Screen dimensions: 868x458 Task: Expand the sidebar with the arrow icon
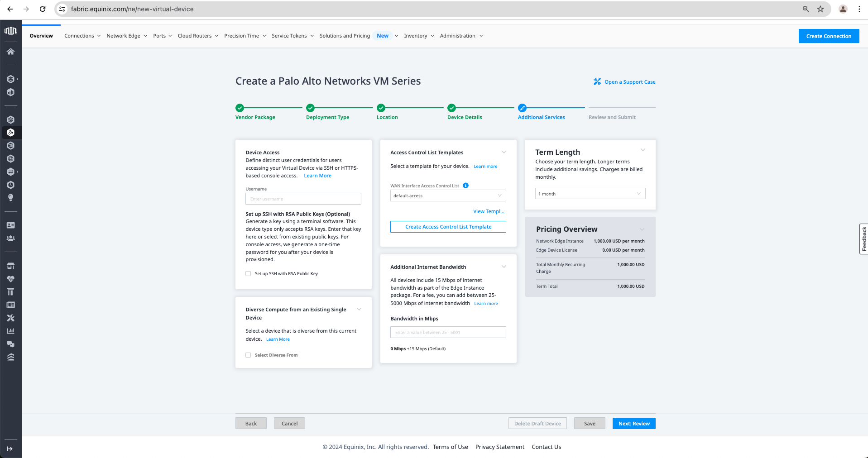coord(10,448)
